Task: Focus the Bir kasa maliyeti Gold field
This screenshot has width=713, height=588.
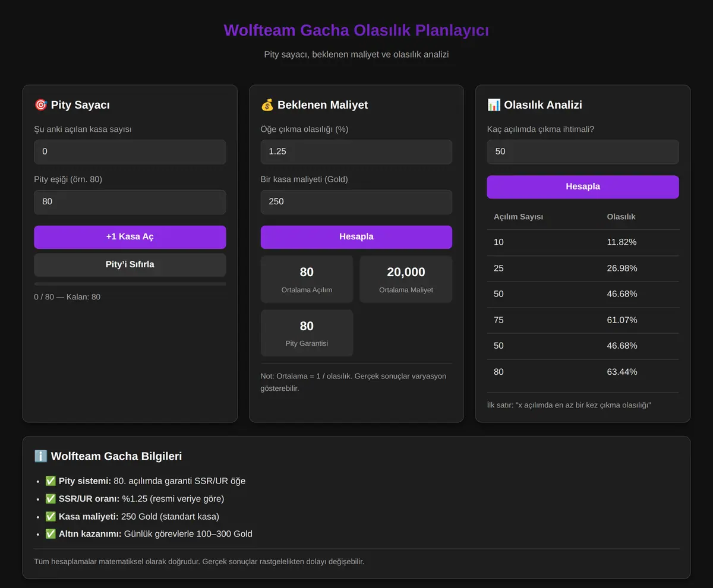Action: pyautogui.click(x=356, y=202)
